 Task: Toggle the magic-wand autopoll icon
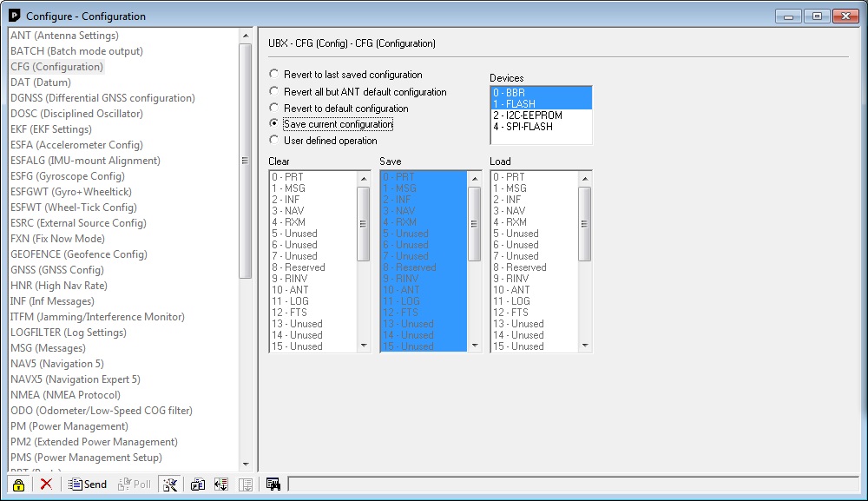(170, 485)
